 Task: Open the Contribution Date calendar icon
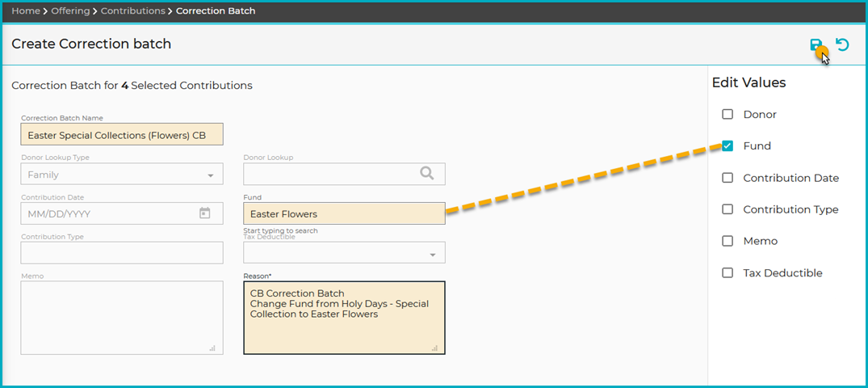pos(205,213)
